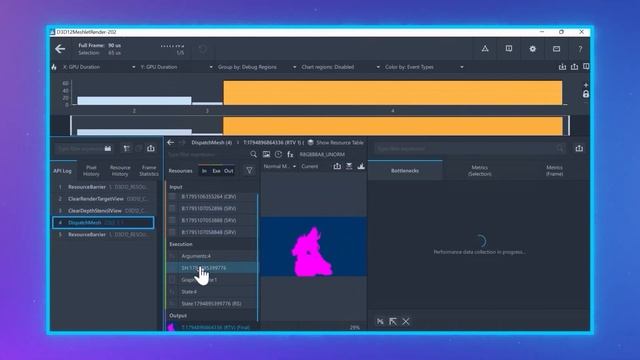
Task: Switch to the Frame Statistics tab
Action: 149,171
